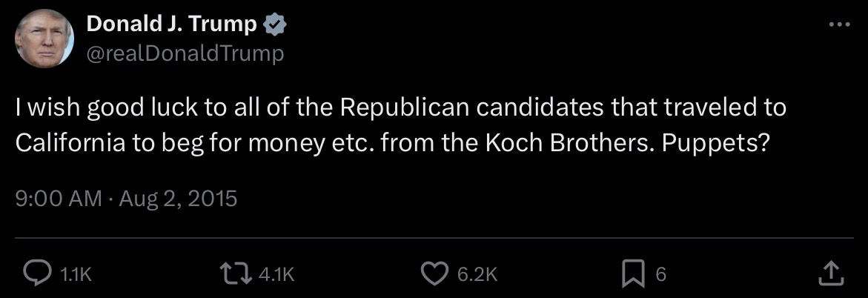868x298 pixels.
Task: Click the tweet text starting 'I wish good luck'
Action: click(x=400, y=110)
